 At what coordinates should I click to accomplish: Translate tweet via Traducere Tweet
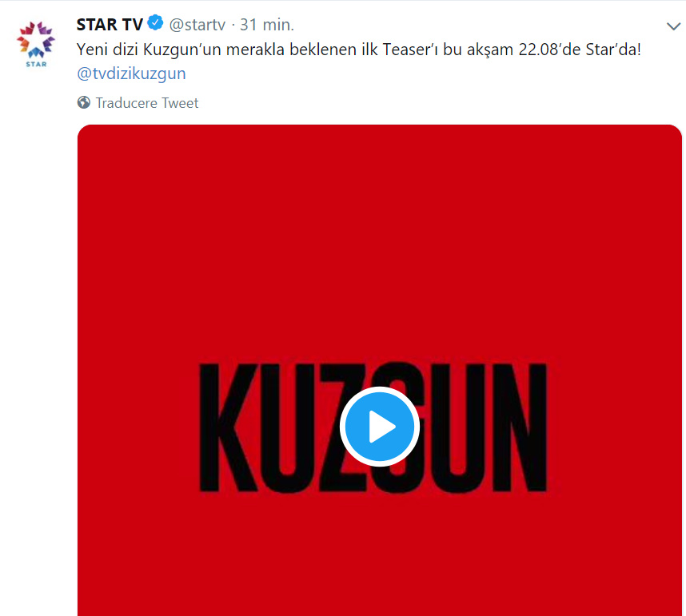tap(147, 103)
